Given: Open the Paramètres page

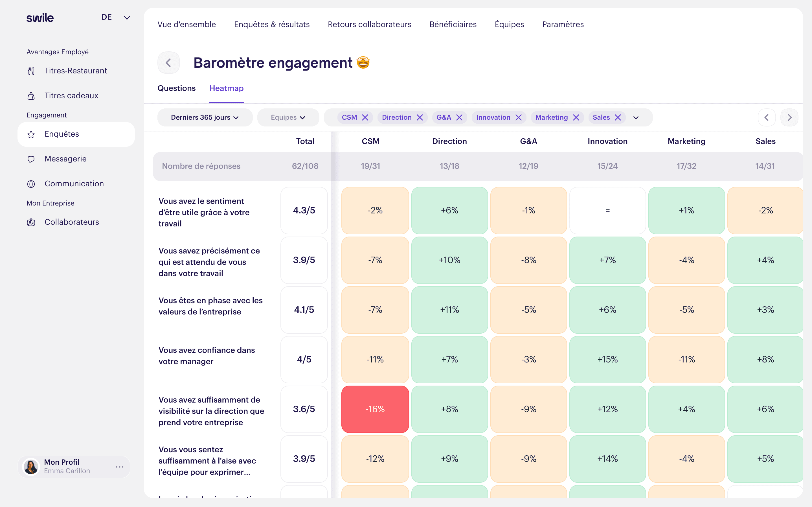Looking at the screenshot, I should (x=563, y=24).
